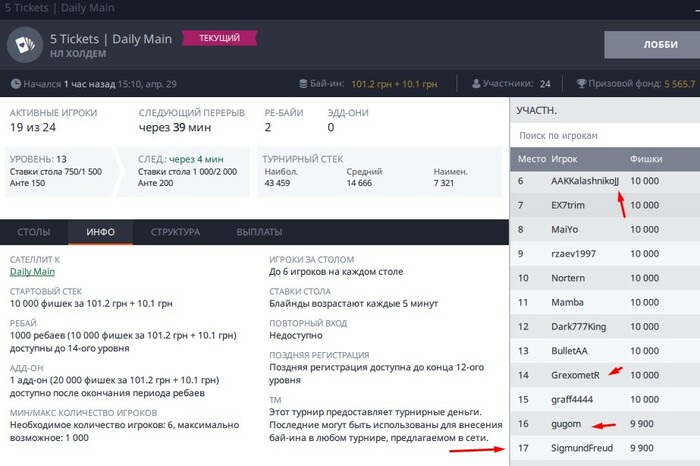Click the 9 900 chips of SigmundFreud
The image size is (700, 466).
click(x=642, y=448)
